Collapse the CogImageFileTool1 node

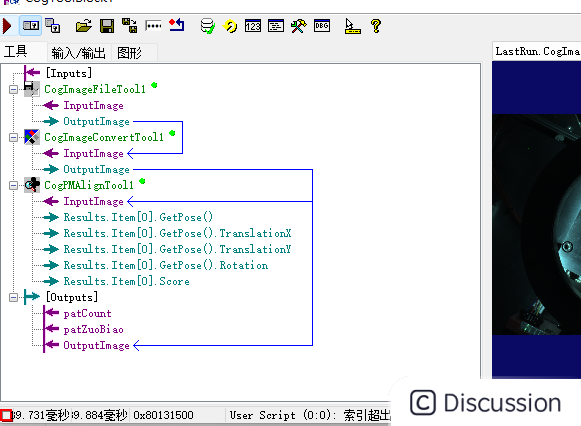(x=13, y=89)
